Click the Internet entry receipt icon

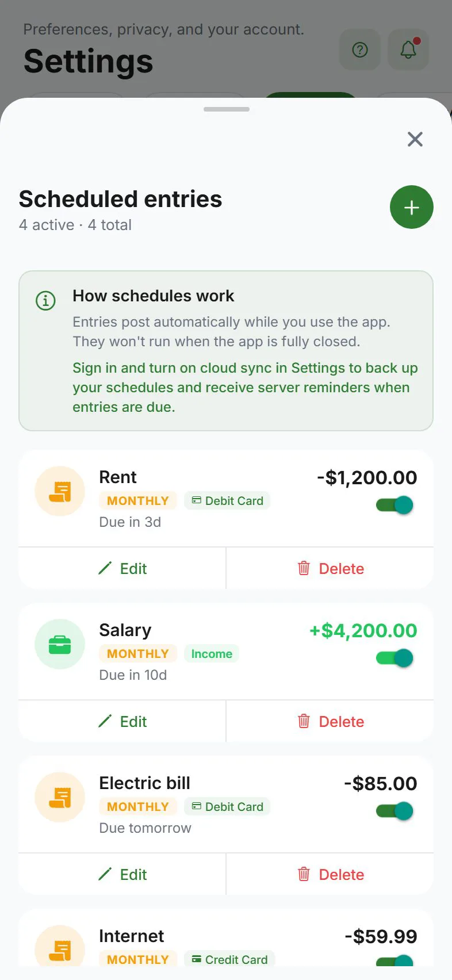[x=60, y=947]
